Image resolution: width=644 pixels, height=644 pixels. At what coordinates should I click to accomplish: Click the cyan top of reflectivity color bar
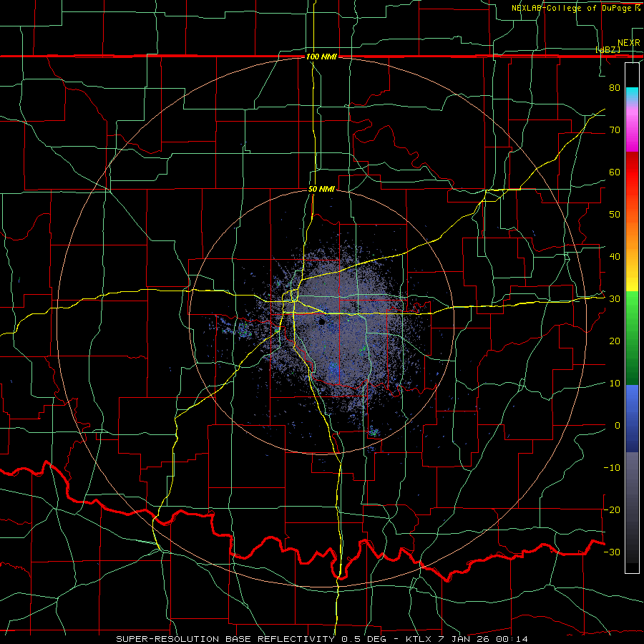pyautogui.click(x=632, y=94)
